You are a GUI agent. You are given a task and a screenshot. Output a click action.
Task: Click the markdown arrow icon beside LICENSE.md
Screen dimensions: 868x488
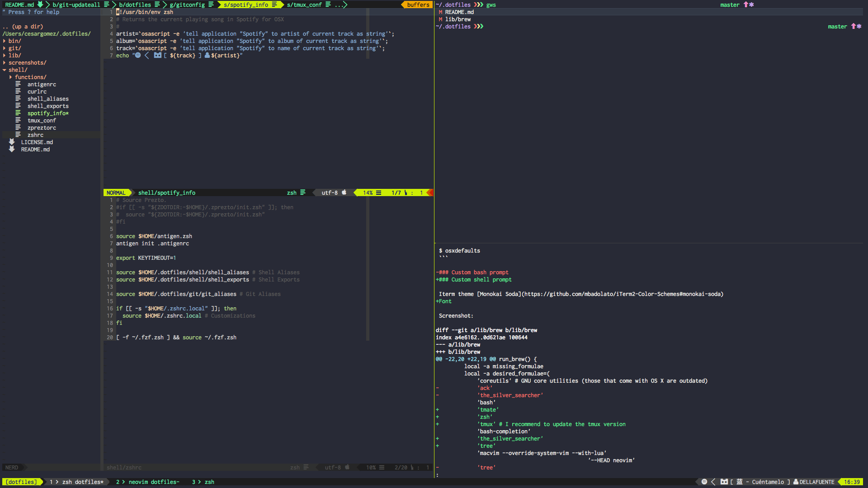(x=12, y=142)
